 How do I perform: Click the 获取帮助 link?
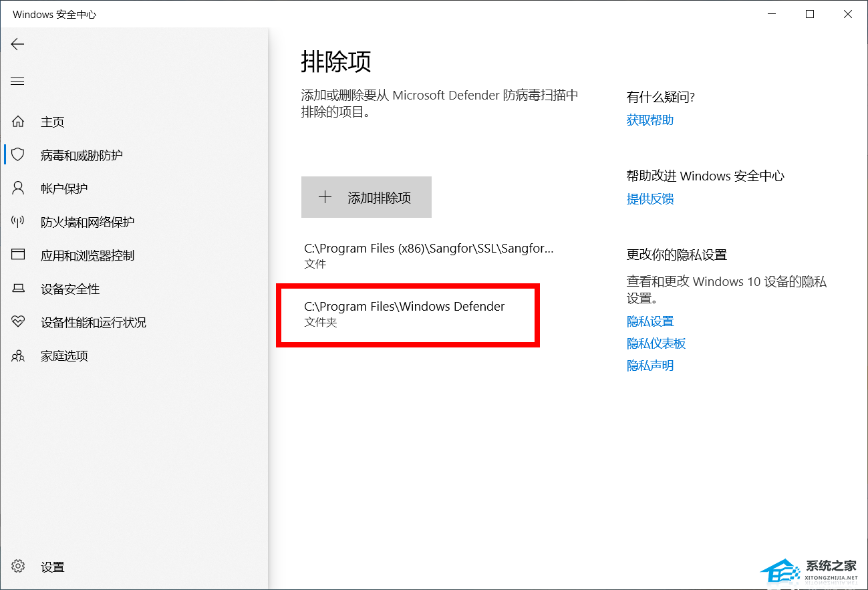650,120
